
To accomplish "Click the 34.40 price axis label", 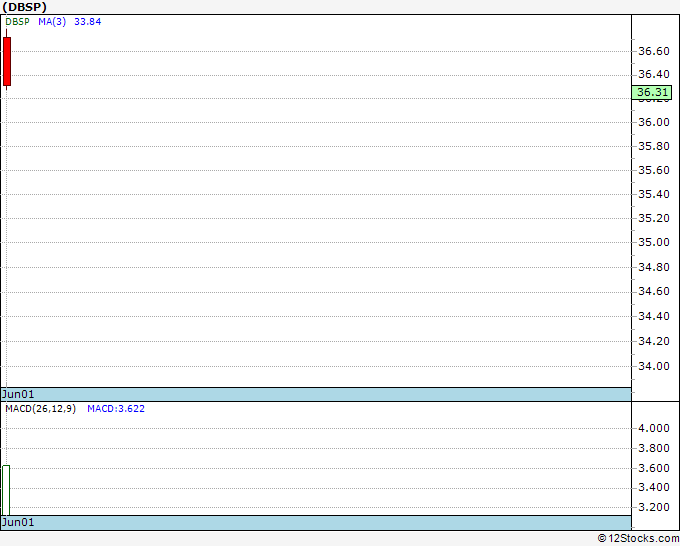I will [x=654, y=316].
